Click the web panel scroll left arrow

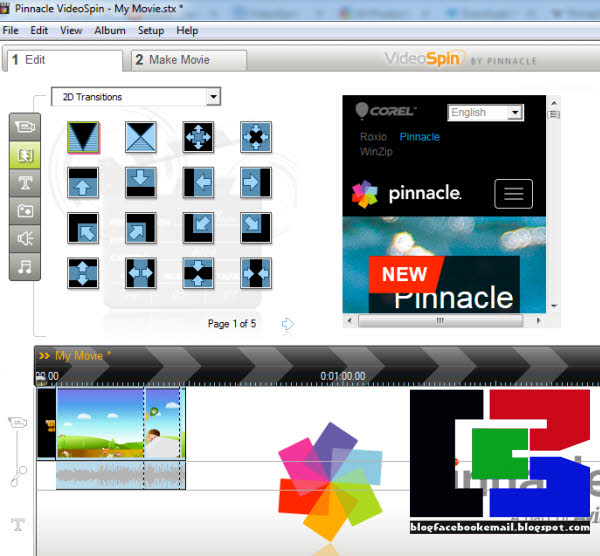[349, 321]
